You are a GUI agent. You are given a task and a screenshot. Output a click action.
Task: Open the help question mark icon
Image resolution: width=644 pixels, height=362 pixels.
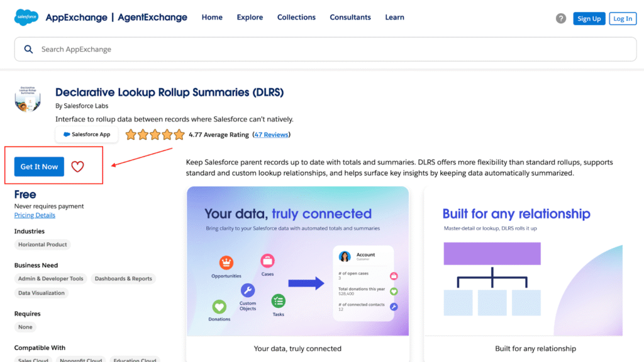coord(560,18)
